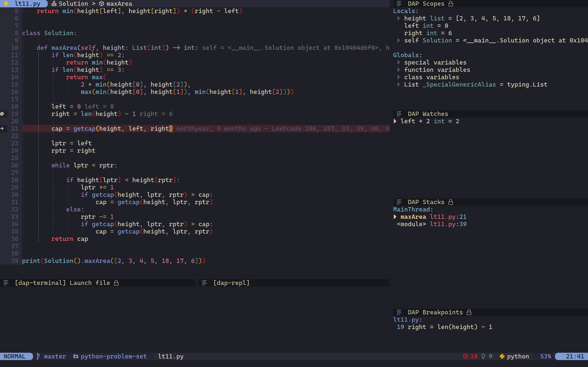This screenshot has width=588, height=367.
Task: Expand the height list variable
Action: (x=399, y=18)
